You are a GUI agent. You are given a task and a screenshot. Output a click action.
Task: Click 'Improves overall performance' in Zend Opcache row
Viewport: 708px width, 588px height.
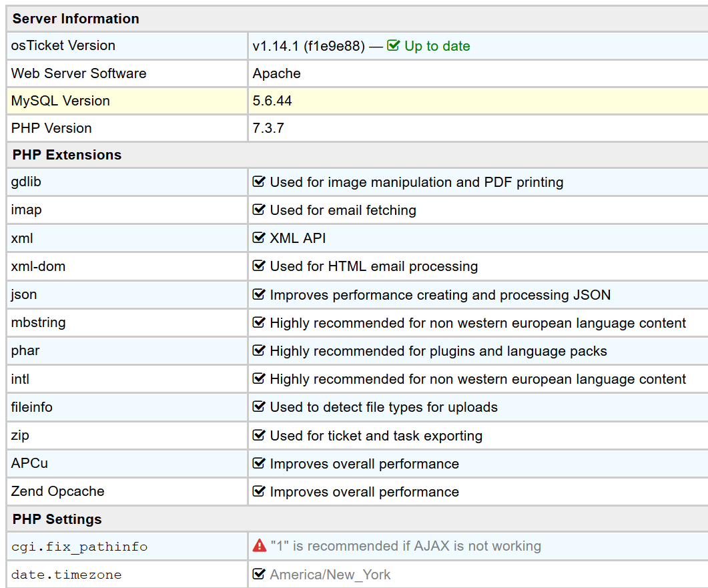364,493
